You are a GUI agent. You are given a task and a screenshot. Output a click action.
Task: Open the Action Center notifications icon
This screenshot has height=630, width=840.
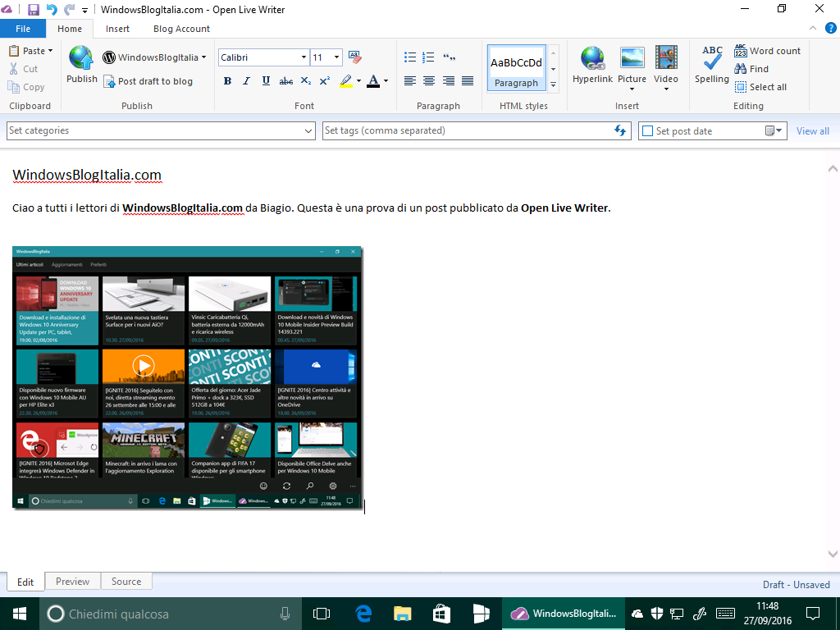pos(813,614)
